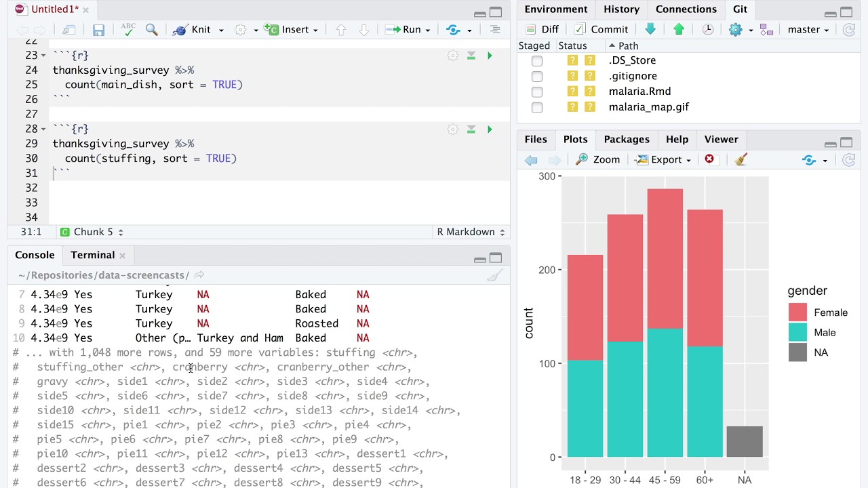The width and height of the screenshot is (868, 488).
Task: Switch to the Help tab
Action: coord(677,139)
